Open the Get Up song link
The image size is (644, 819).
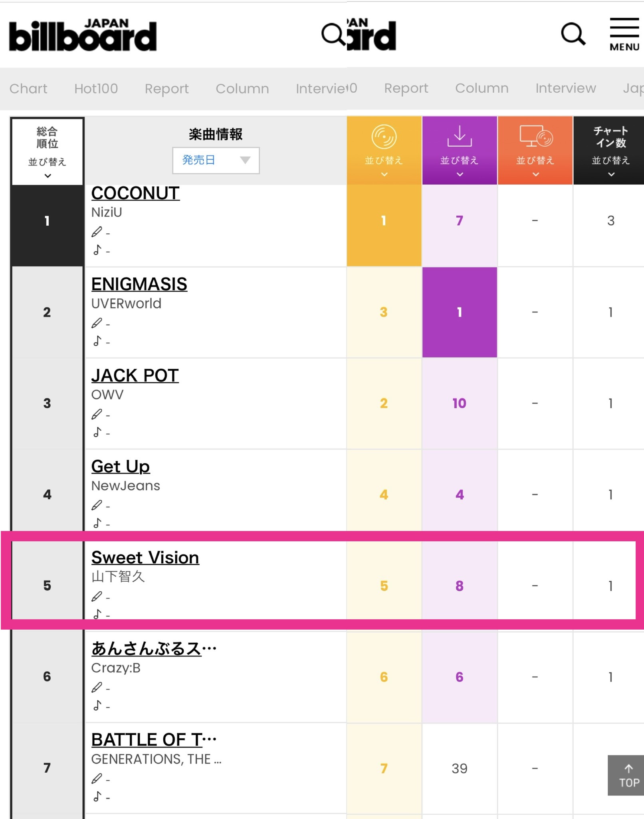(x=120, y=466)
